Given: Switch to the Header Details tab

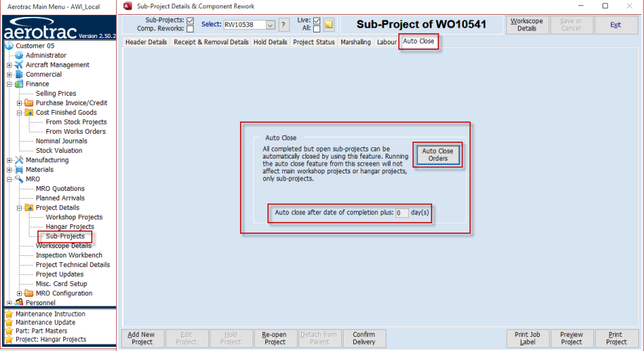Looking at the screenshot, I should point(146,42).
